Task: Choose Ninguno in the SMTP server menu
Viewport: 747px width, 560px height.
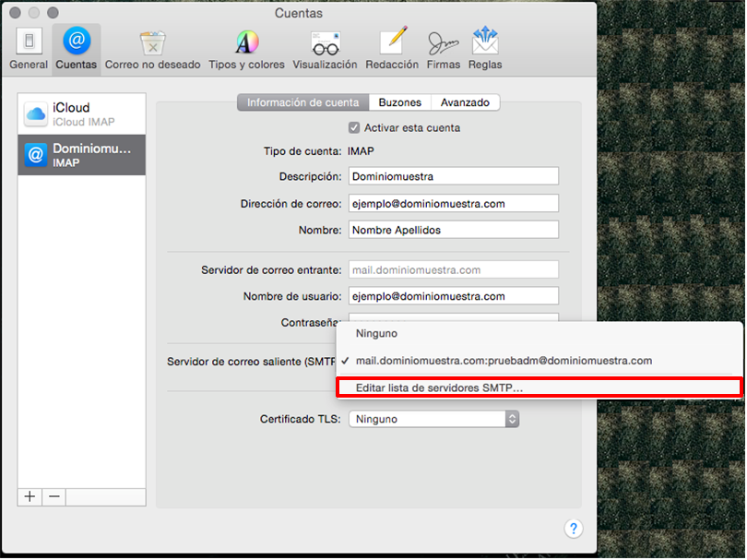Action: point(539,334)
